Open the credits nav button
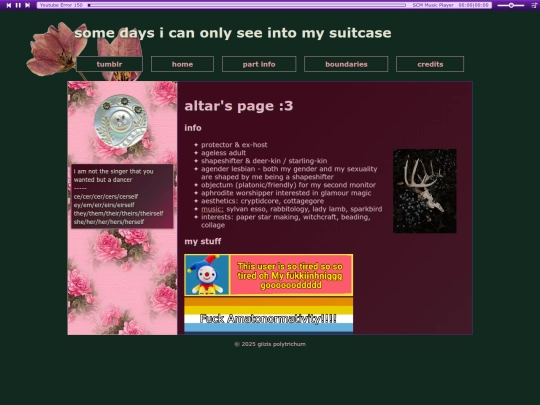 click(x=430, y=64)
